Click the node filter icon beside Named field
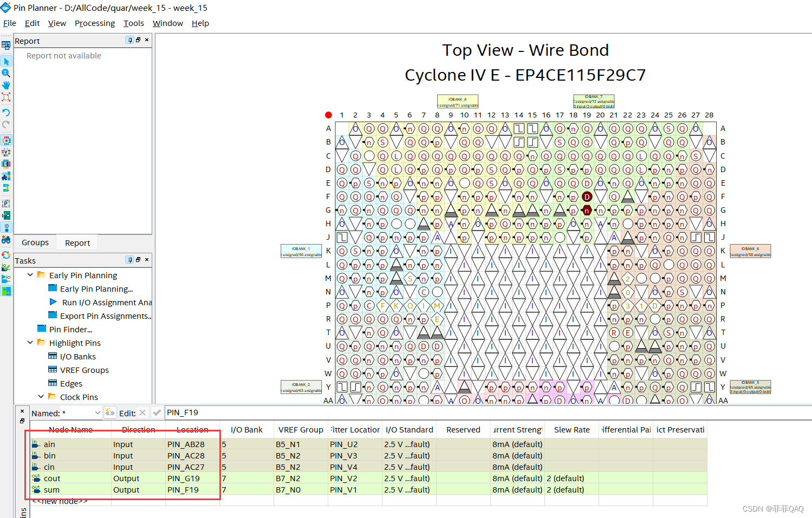 tap(110, 412)
